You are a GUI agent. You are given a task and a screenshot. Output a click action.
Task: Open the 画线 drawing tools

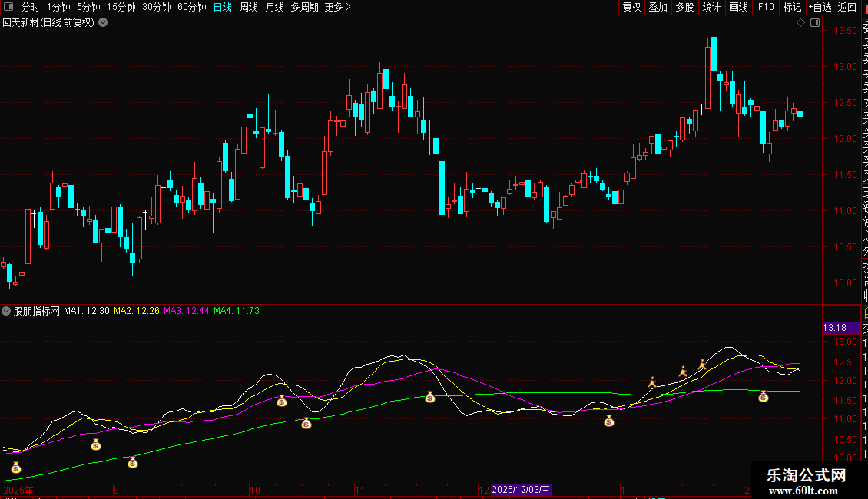pos(738,7)
